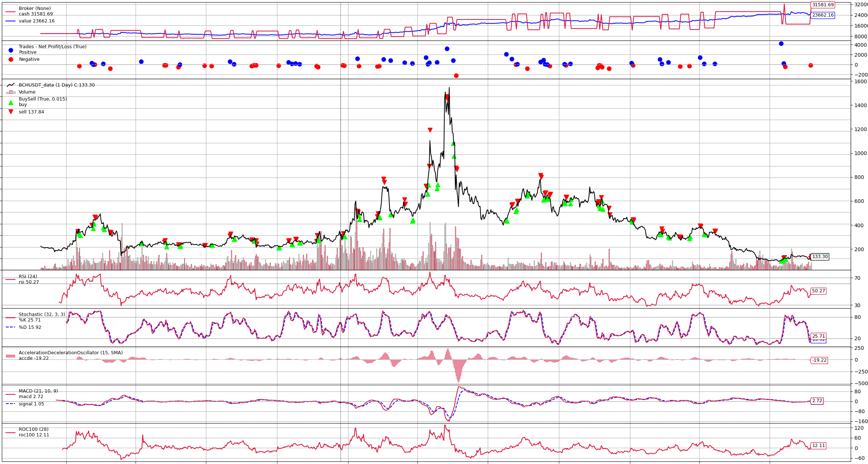
Task: Click the Stochastic (32, 3, 3) legend label
Action: [x=42, y=314]
